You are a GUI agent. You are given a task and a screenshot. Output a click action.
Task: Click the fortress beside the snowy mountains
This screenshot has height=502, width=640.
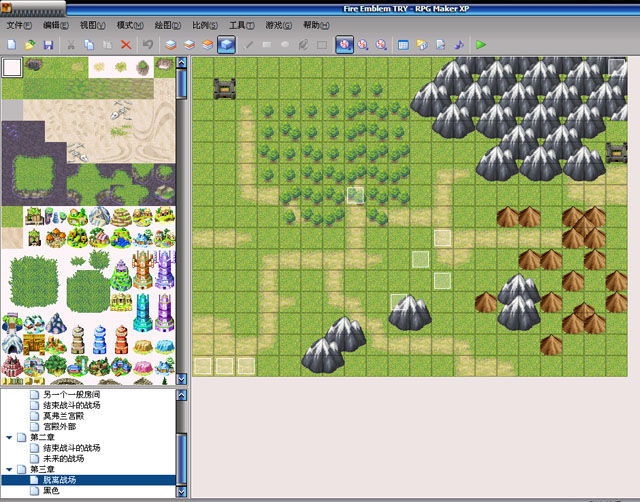(x=616, y=153)
